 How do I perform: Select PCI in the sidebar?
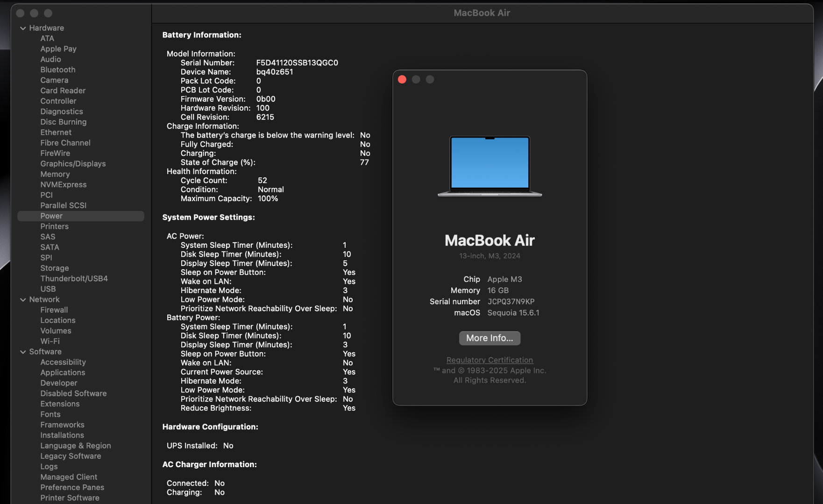[x=47, y=195]
